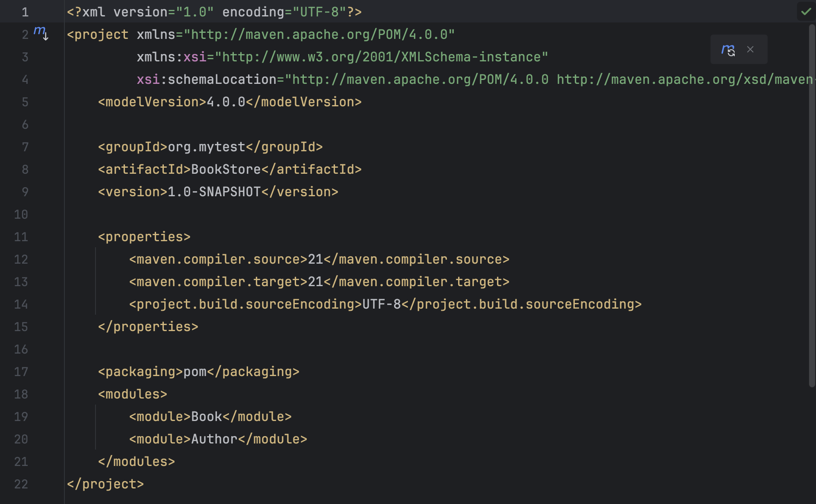Click line number 1 in the gutter
This screenshot has height=504, width=816.
tap(25, 12)
